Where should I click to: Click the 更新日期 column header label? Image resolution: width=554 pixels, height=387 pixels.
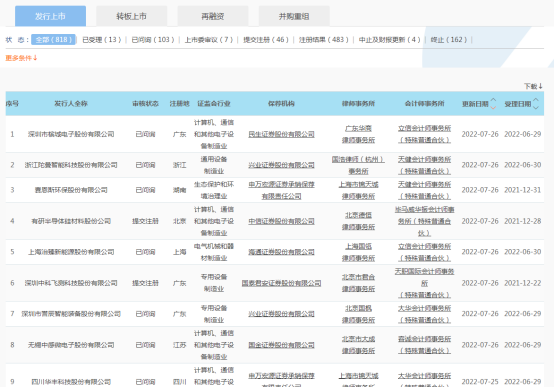click(x=475, y=104)
